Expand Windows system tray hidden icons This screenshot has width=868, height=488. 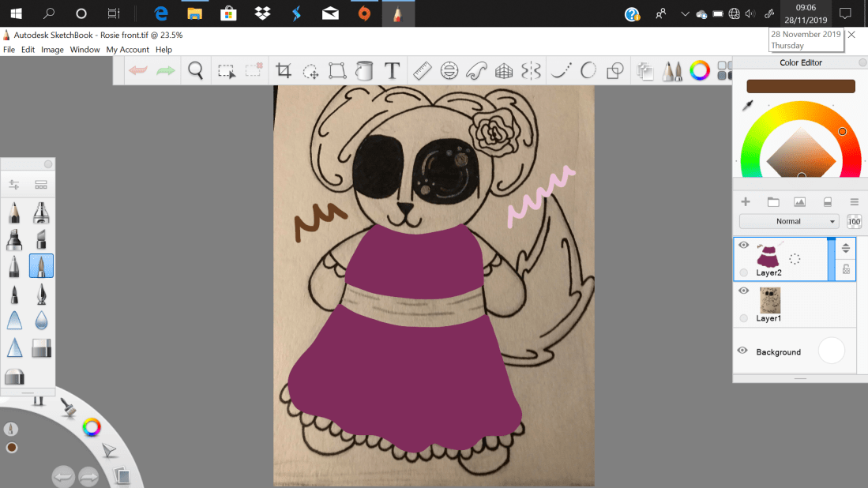[x=684, y=13]
